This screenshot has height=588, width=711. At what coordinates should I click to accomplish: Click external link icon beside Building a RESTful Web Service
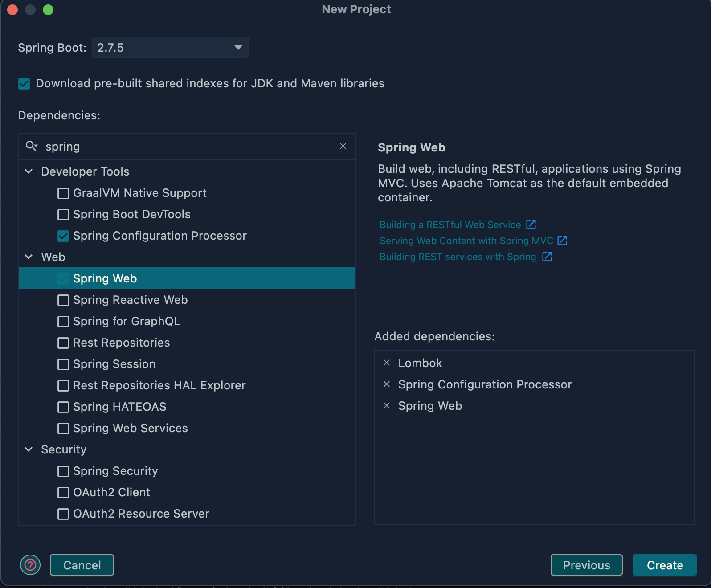tap(531, 225)
